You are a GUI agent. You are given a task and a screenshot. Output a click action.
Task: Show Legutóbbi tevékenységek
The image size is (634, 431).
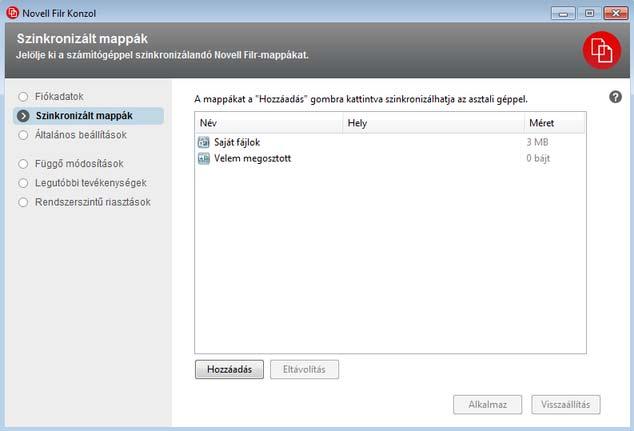pyautogui.click(x=91, y=183)
